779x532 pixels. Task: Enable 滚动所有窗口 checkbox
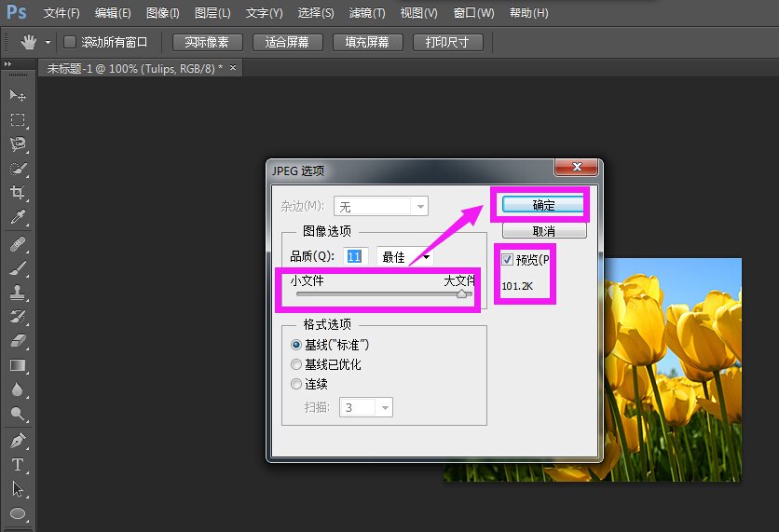(x=70, y=43)
